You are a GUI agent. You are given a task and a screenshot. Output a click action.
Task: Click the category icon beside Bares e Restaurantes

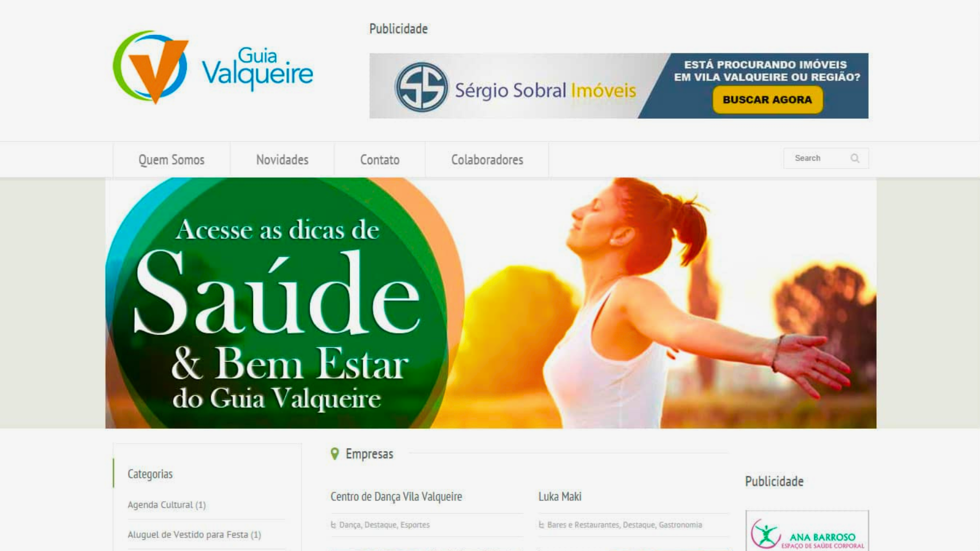coord(542,524)
